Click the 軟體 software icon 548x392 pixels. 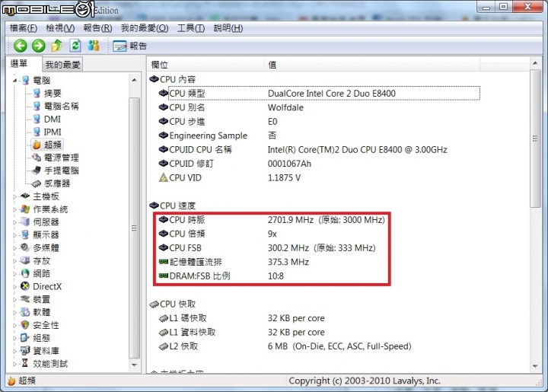point(25,312)
